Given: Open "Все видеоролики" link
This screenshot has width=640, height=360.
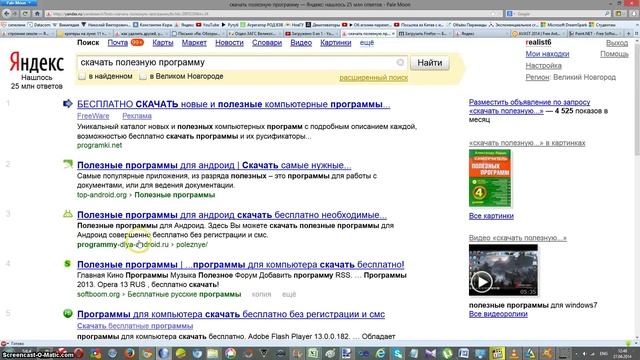Looking at the screenshot, I should pyautogui.click(x=498, y=314).
